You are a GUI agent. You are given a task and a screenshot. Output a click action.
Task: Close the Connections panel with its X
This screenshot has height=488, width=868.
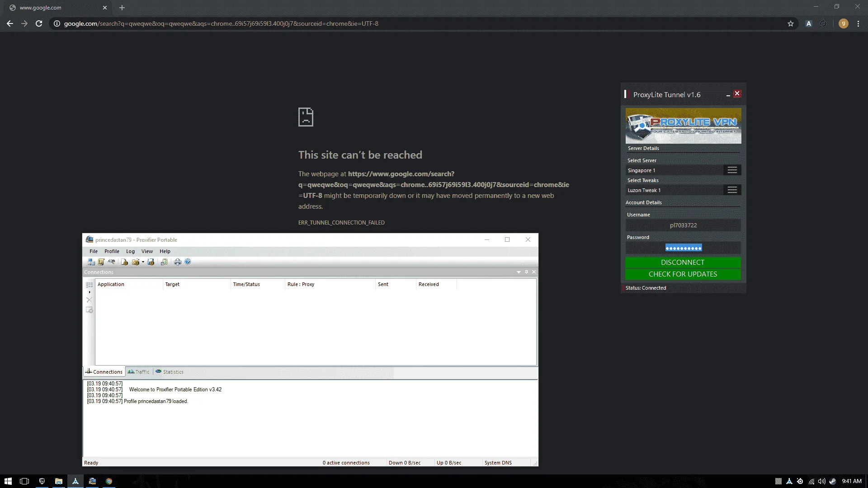point(534,272)
